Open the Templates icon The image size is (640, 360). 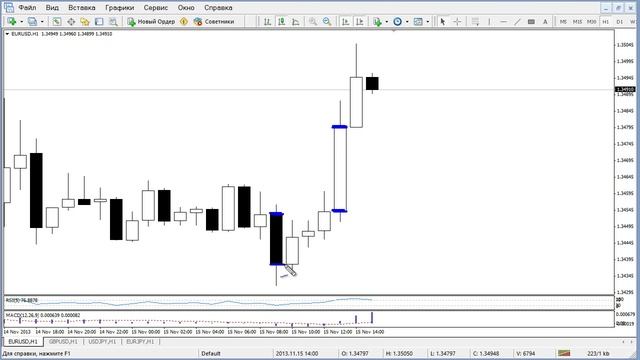(418, 22)
